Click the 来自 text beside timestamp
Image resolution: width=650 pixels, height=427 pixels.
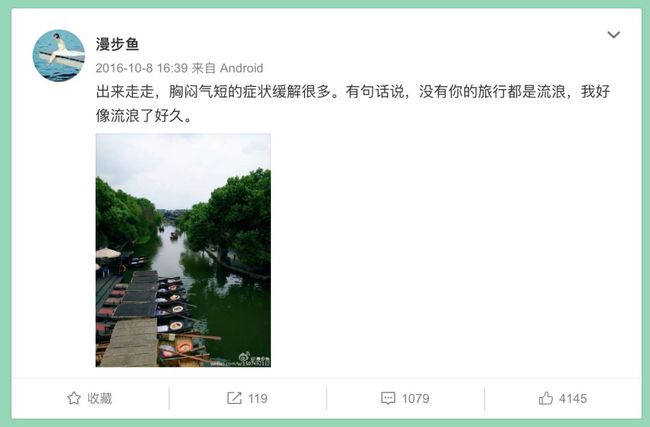[x=204, y=68]
